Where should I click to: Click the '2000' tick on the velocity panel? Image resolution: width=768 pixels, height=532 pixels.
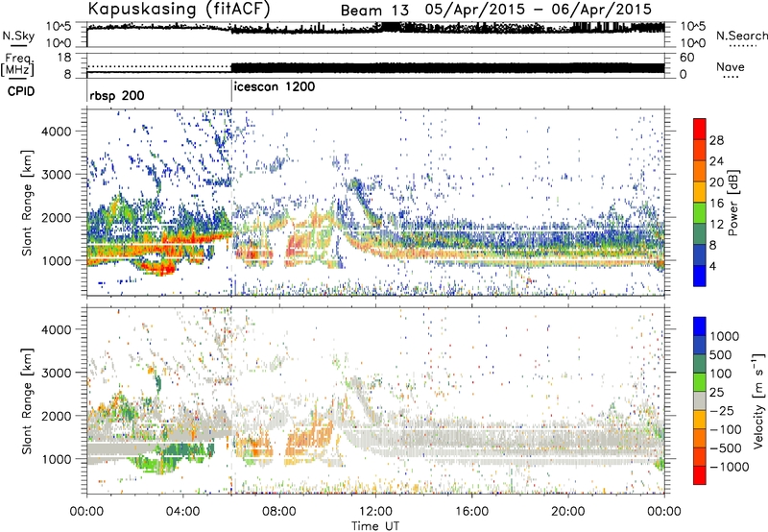click(x=57, y=416)
